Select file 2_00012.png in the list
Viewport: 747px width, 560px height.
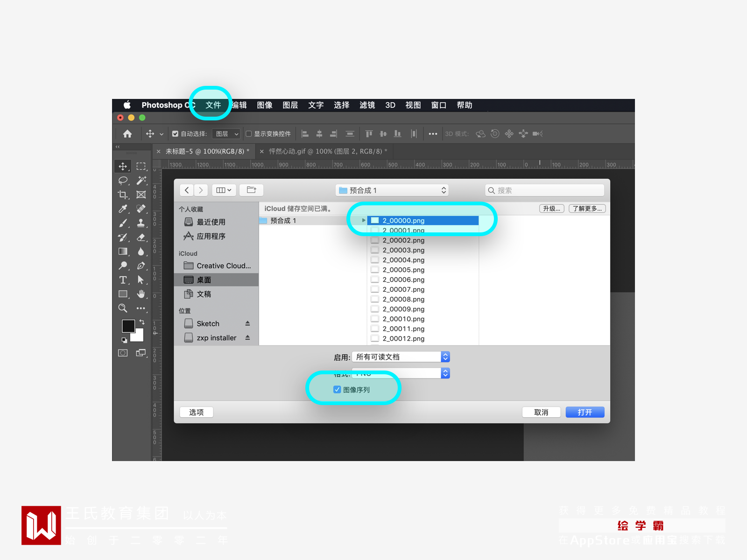tap(423, 339)
